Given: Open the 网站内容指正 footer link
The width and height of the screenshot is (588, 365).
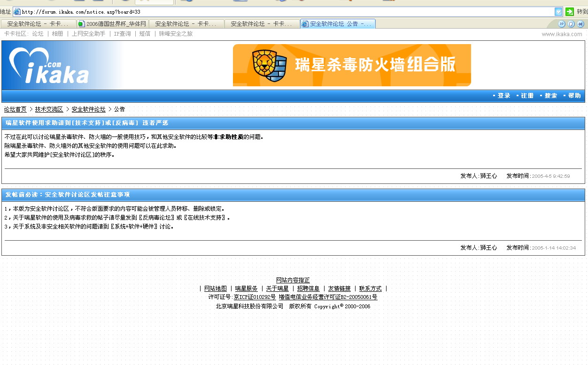Looking at the screenshot, I should click(x=293, y=280).
